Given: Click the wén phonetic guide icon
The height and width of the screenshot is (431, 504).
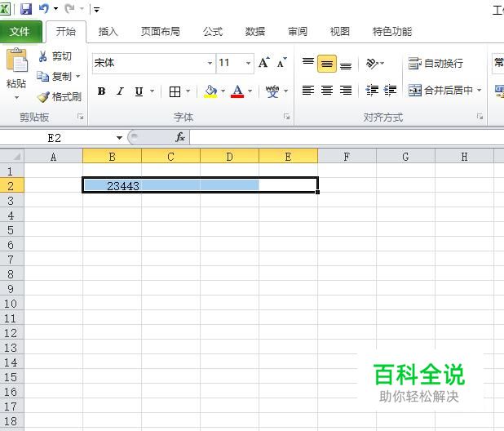Looking at the screenshot, I should 272,91.
